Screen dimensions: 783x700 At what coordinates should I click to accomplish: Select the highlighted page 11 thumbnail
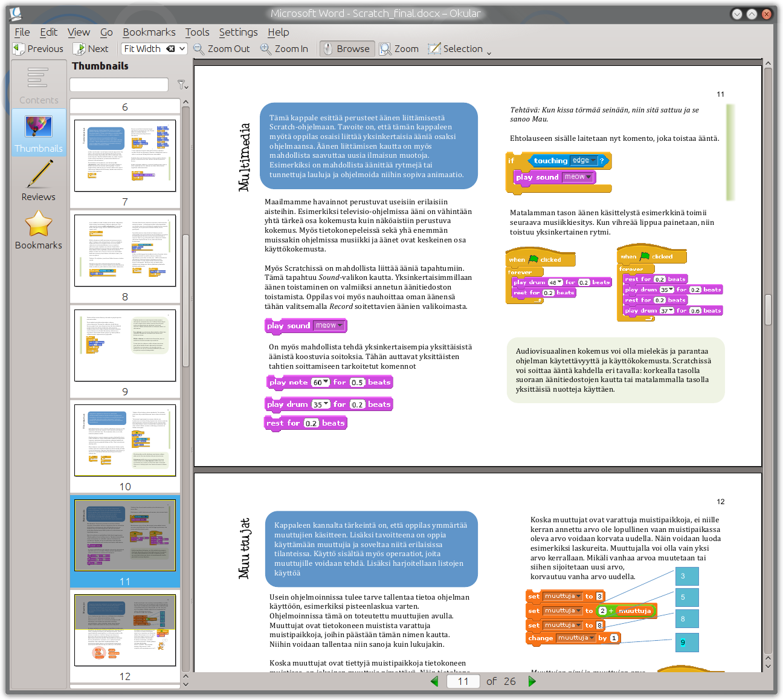click(x=125, y=535)
